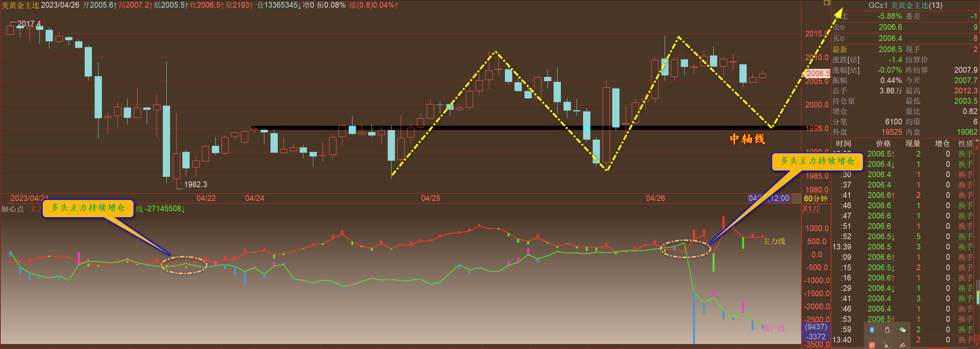The height and width of the screenshot is (349, 980).
Task: Click the 最高 value 2012.3
Action: [x=966, y=91]
